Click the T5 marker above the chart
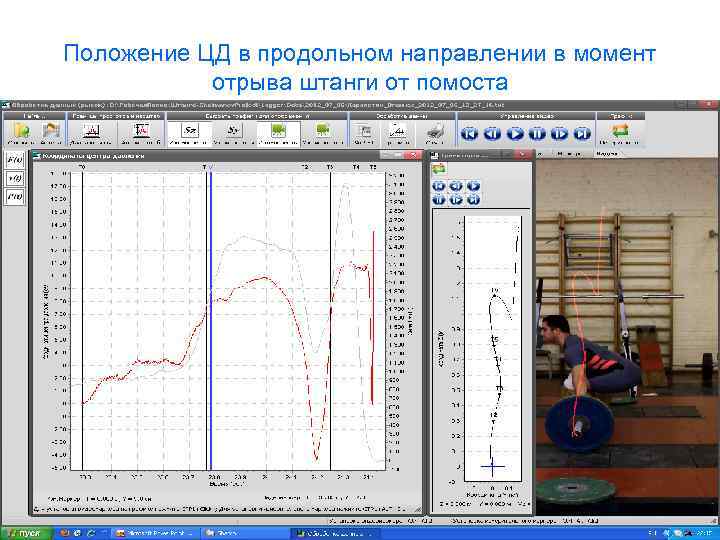Screen dimensions: 720x540 pyautogui.click(x=373, y=167)
